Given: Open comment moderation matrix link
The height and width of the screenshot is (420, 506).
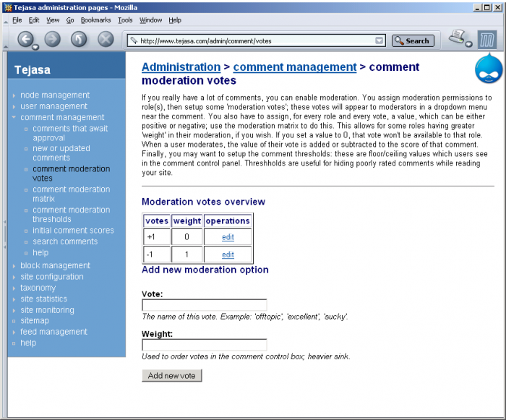Looking at the screenshot, I should click(72, 194).
